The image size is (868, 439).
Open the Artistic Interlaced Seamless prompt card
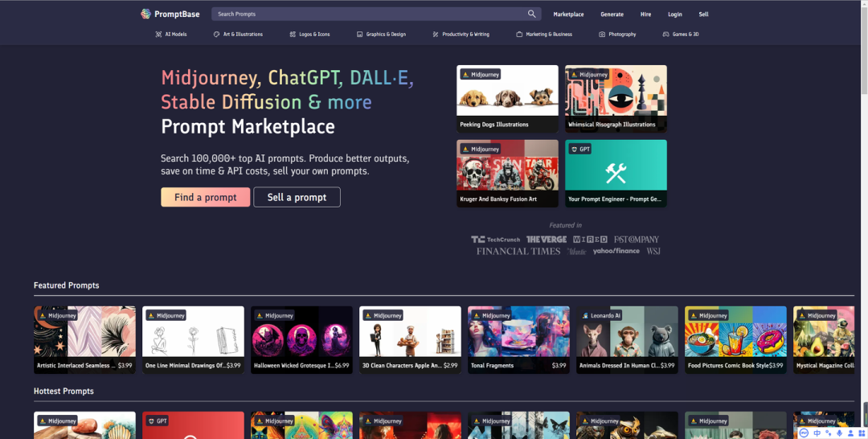click(x=84, y=340)
